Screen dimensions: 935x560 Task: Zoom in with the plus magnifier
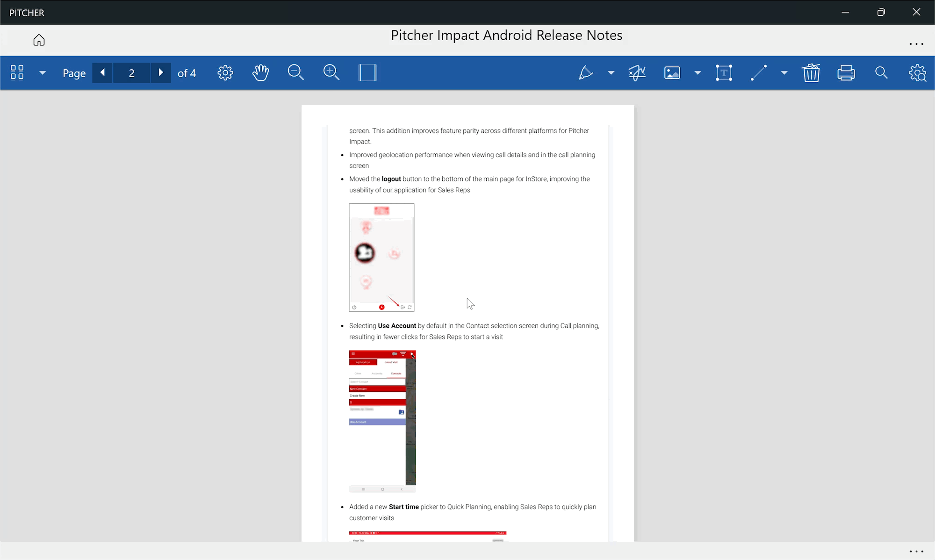pos(331,72)
